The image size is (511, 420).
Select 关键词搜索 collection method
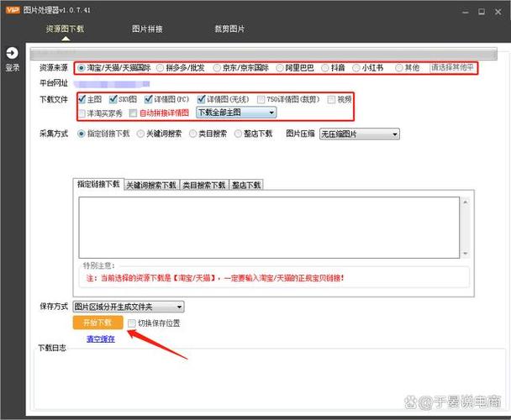coord(140,134)
